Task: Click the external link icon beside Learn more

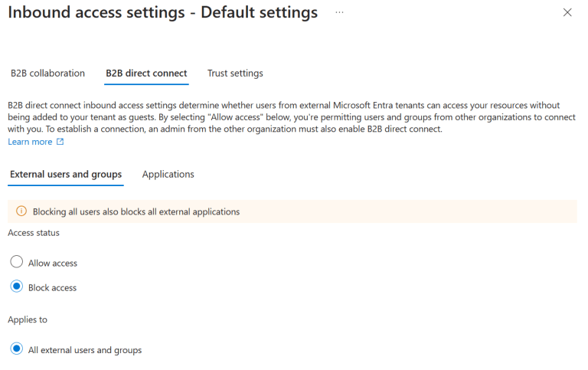Action: (60, 142)
